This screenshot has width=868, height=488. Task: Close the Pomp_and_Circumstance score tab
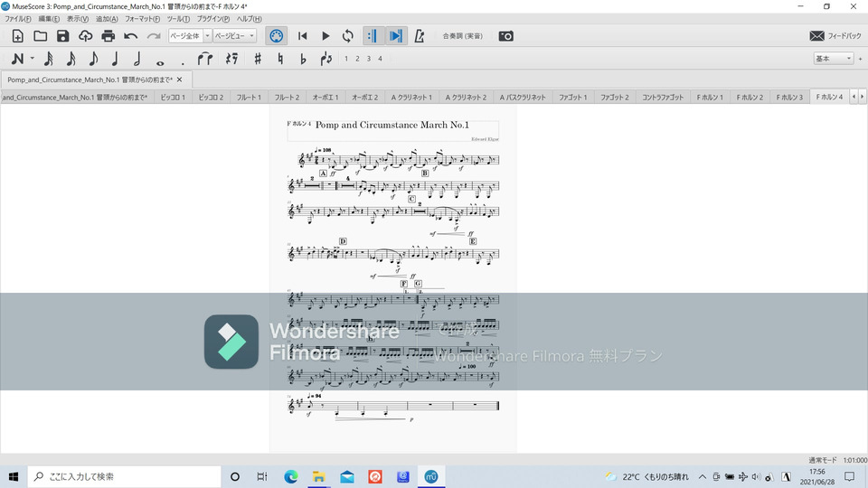click(x=179, y=80)
